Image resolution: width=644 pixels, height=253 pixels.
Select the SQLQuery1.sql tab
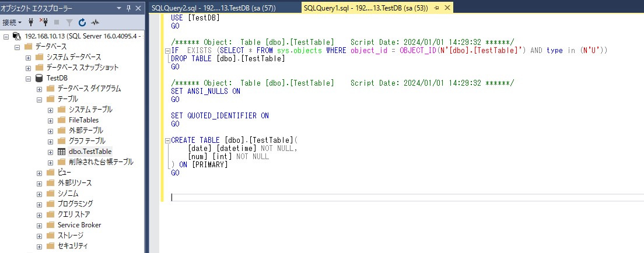[366, 8]
